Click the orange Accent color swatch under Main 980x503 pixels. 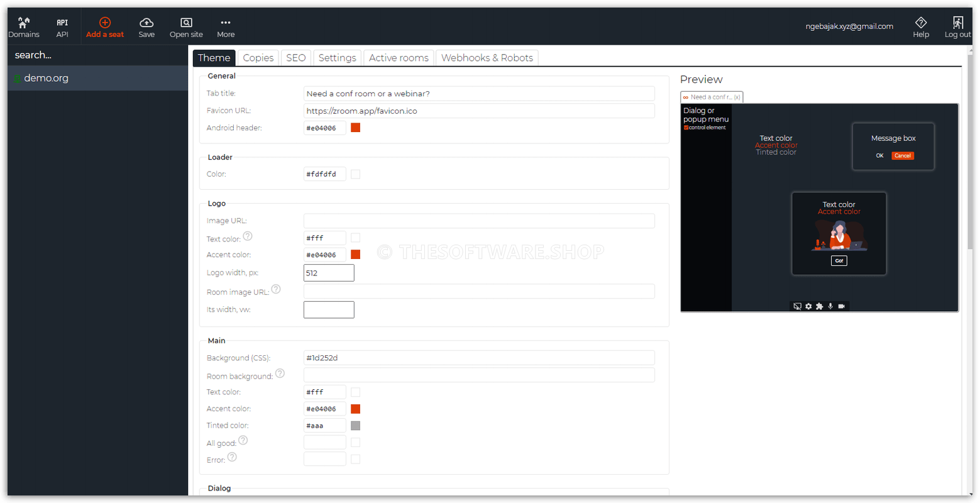click(x=356, y=409)
